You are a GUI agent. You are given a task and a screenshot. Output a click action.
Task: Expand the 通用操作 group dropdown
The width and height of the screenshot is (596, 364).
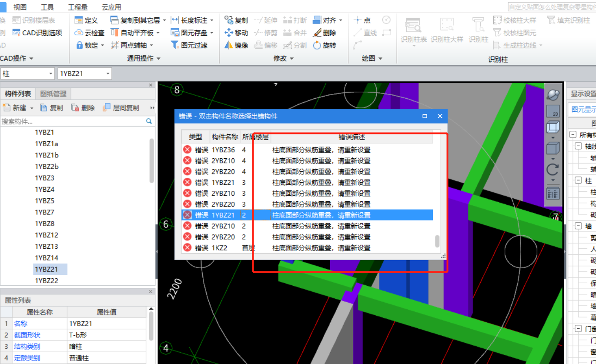tap(158, 58)
